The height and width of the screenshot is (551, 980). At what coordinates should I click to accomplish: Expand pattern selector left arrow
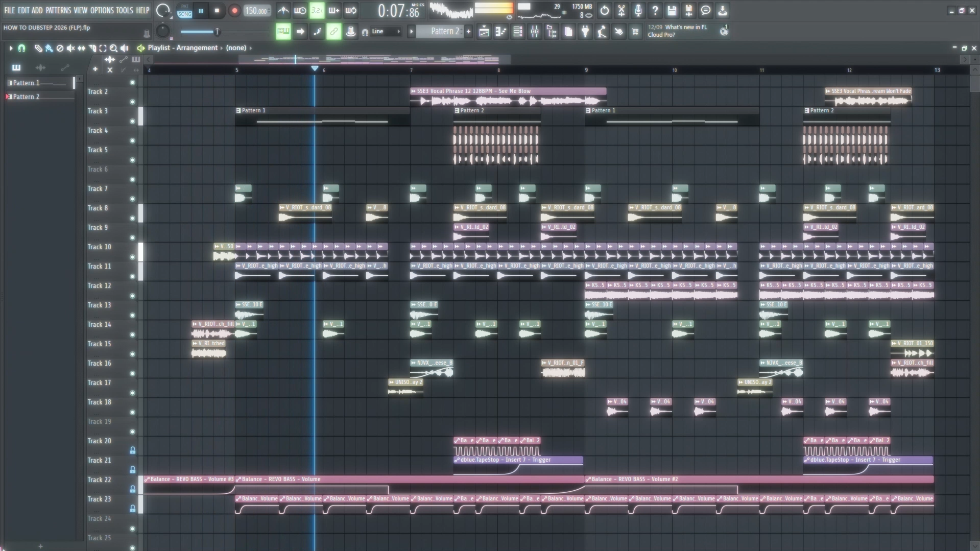coord(411,32)
